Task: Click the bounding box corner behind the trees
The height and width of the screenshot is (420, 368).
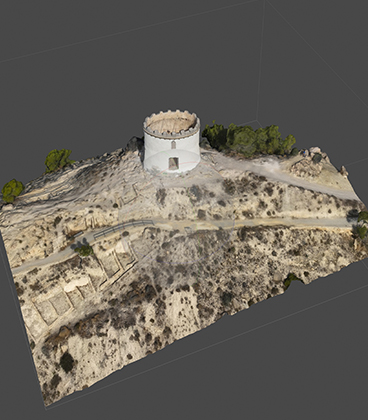Action: 256,120
